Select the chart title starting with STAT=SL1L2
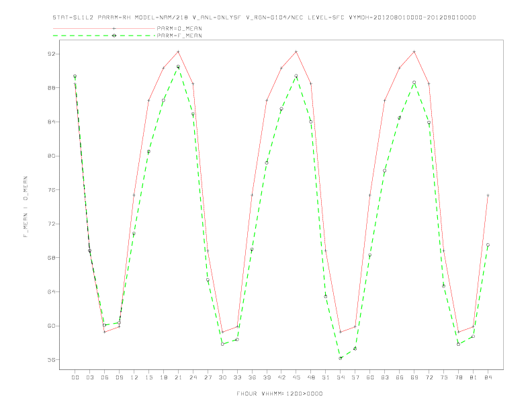Viewport: 532px width, 411px height. click(264, 17)
